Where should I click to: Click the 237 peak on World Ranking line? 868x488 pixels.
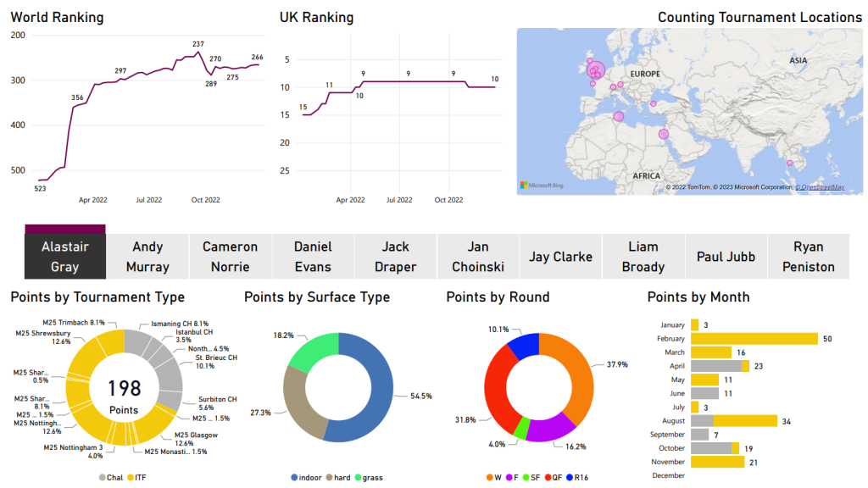point(198,53)
